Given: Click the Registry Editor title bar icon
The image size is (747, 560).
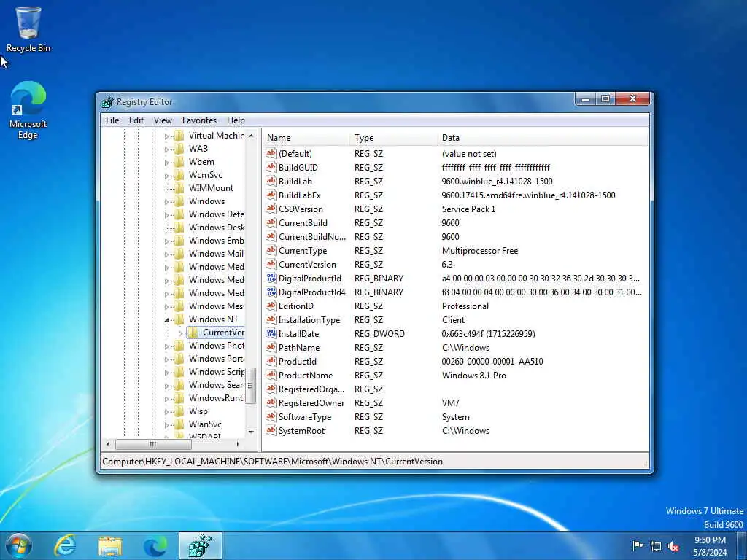Looking at the screenshot, I should coord(108,102).
